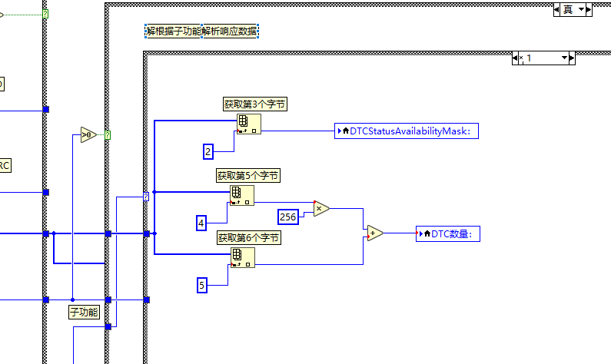Select the 子功能 label

85,313
